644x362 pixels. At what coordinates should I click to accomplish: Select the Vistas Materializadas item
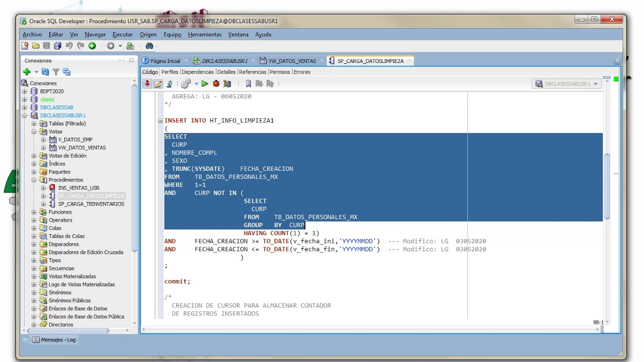pos(72,277)
